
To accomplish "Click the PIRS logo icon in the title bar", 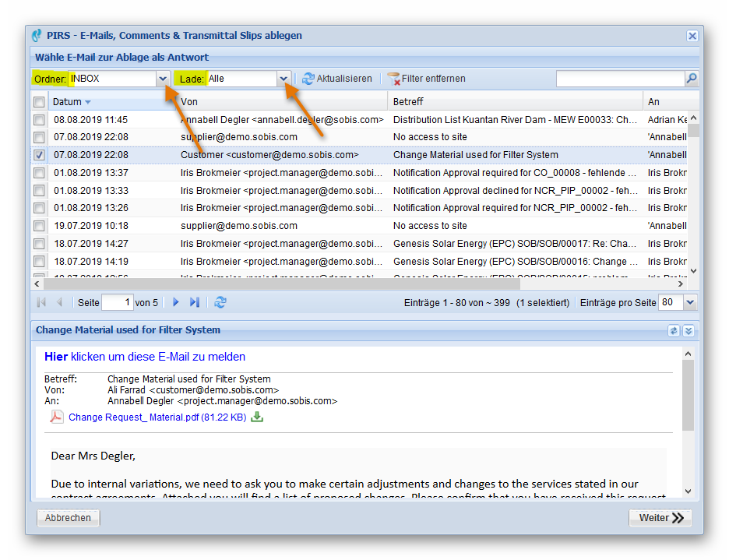I will (35, 35).
